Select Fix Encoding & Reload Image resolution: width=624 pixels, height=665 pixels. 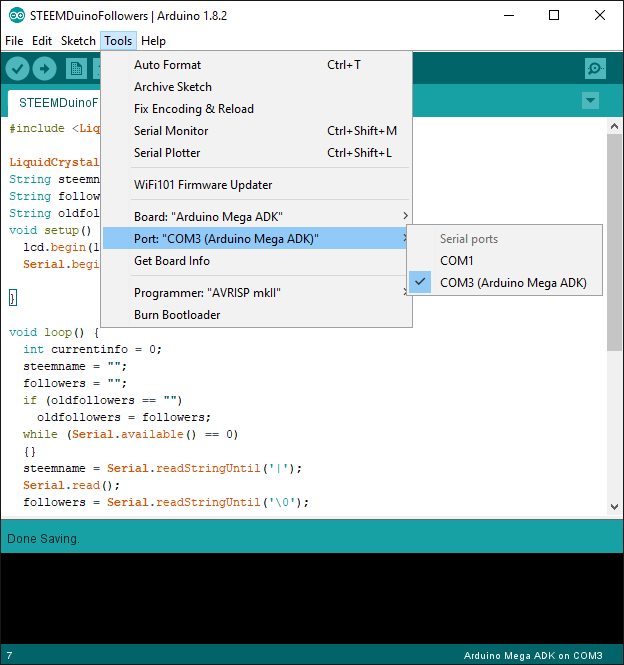point(256,109)
